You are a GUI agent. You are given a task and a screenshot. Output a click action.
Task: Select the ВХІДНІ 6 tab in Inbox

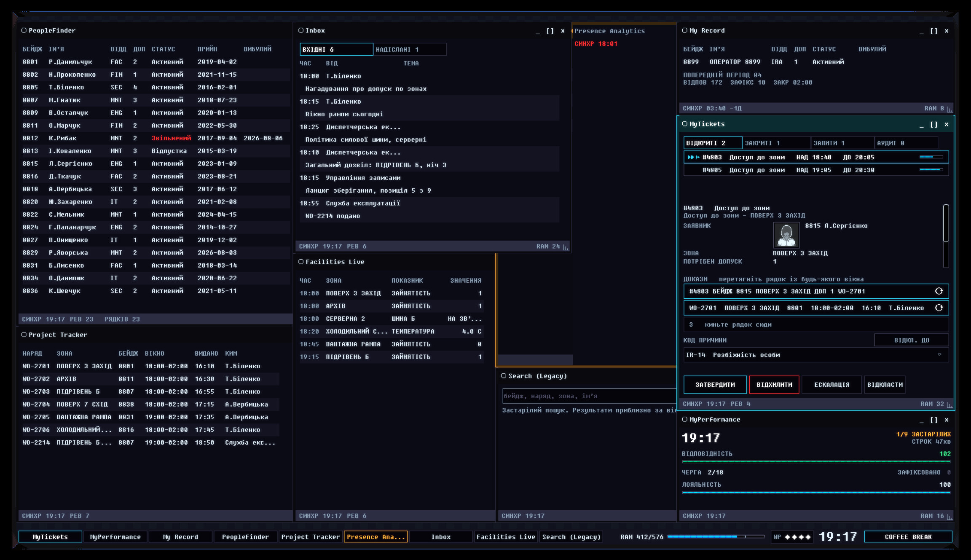point(336,49)
